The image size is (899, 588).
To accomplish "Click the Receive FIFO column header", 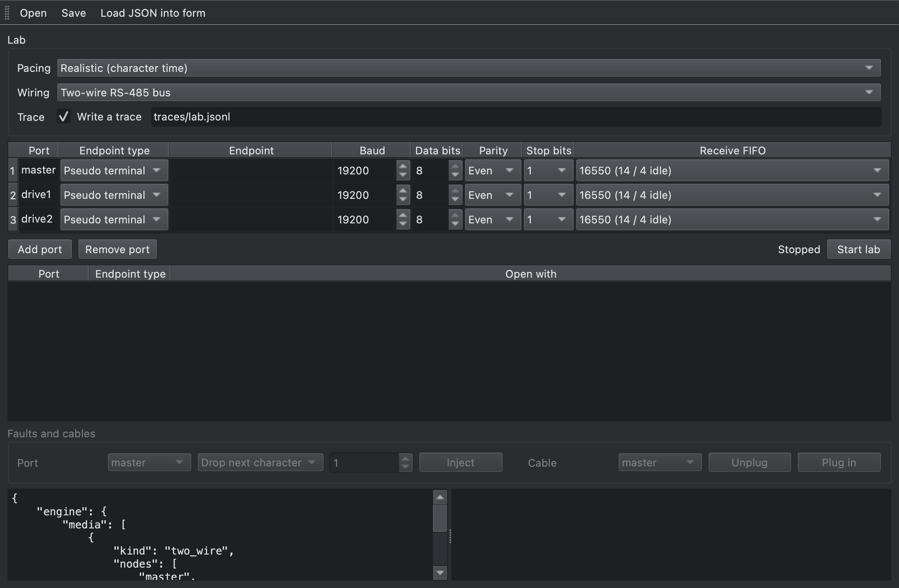I will tap(732, 150).
